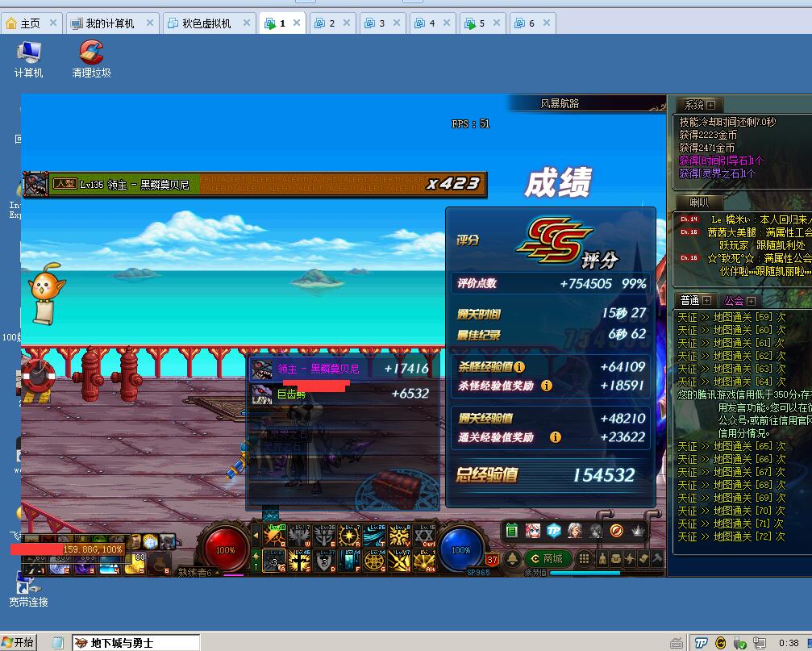The width and height of the screenshot is (812, 651).
Task: Open the pink-haired character portrait icon
Action: pos(533,530)
